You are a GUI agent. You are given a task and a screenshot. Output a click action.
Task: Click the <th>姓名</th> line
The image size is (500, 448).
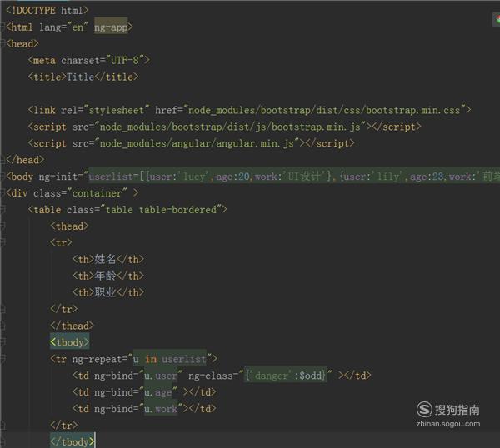click(108, 259)
